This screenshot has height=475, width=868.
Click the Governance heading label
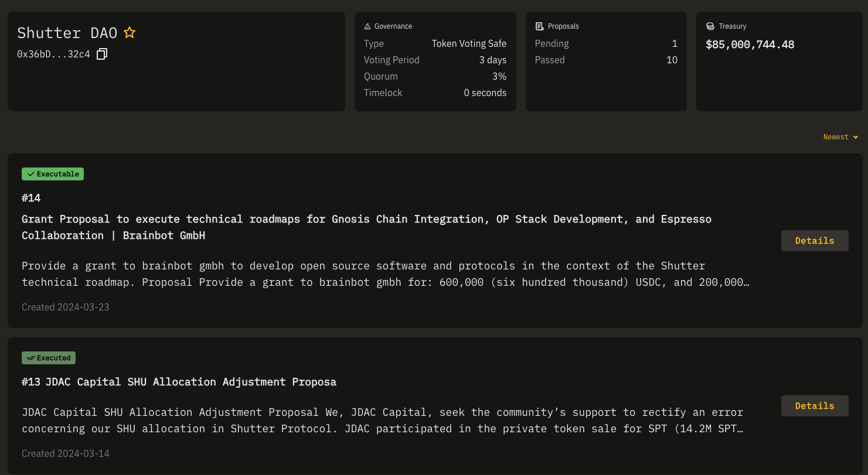point(393,26)
